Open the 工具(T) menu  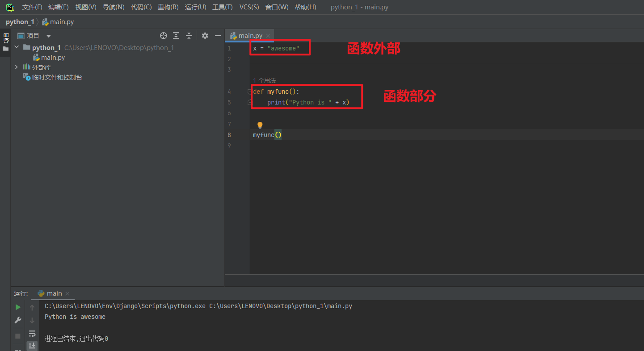[x=222, y=7]
